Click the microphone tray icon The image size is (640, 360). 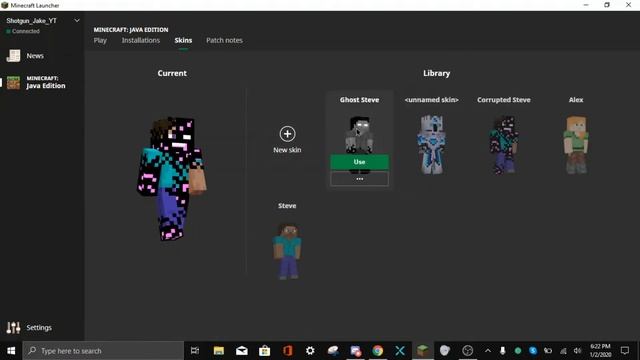(502, 351)
